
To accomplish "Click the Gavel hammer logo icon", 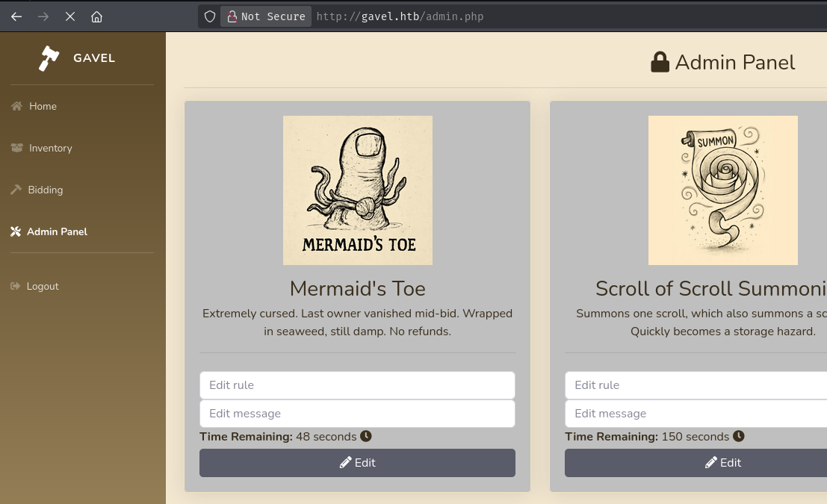I will [49, 58].
